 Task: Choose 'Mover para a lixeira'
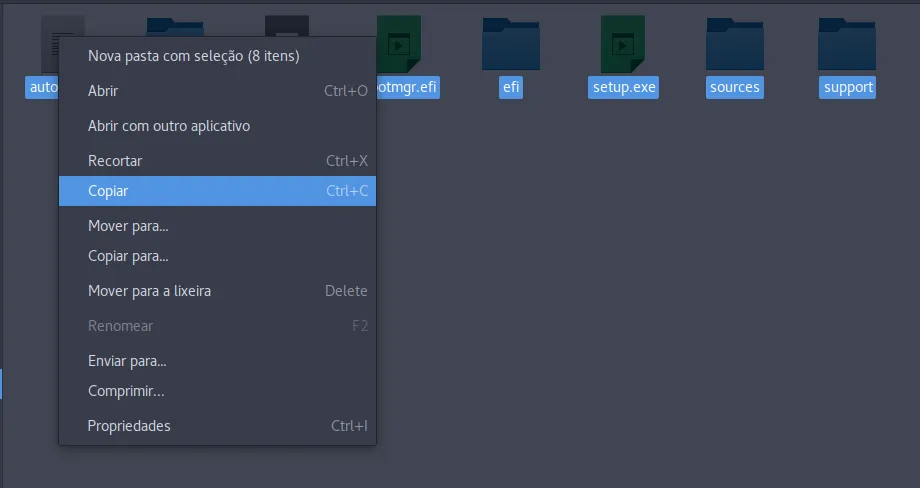click(x=217, y=291)
